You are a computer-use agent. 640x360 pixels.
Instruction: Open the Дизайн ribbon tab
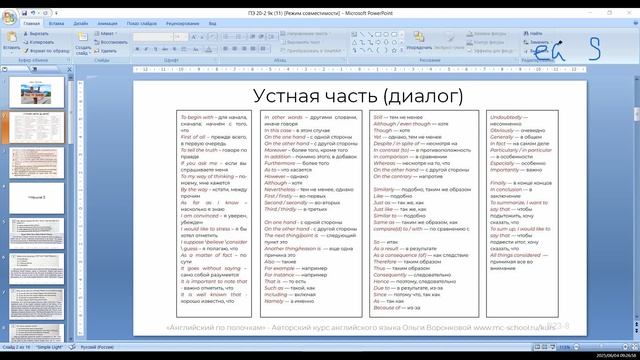tap(81, 24)
